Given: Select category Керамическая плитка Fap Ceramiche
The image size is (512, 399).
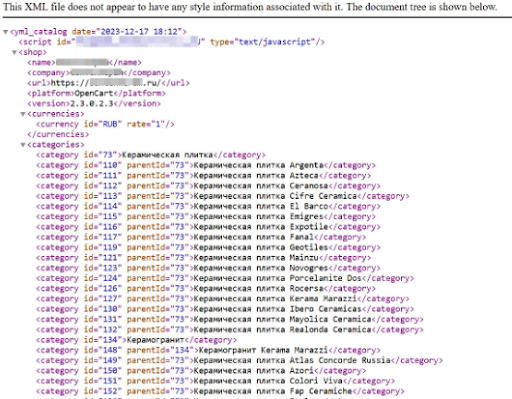Looking at the screenshot, I should (220, 391).
